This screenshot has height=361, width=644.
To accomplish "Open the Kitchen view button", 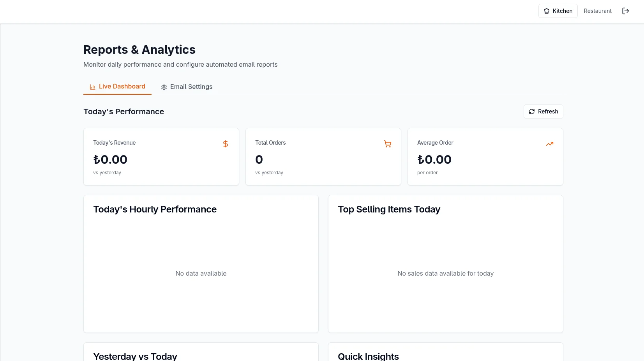I will pyautogui.click(x=558, y=11).
